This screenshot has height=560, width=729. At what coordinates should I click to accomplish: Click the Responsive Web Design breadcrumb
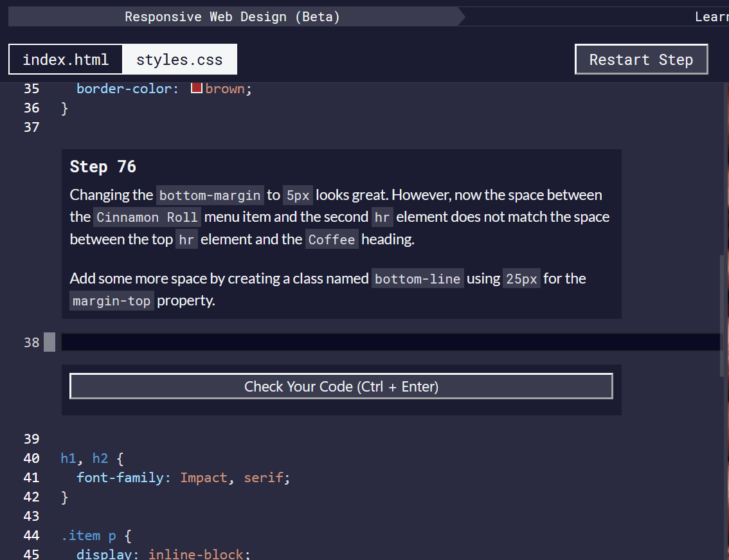click(x=233, y=16)
